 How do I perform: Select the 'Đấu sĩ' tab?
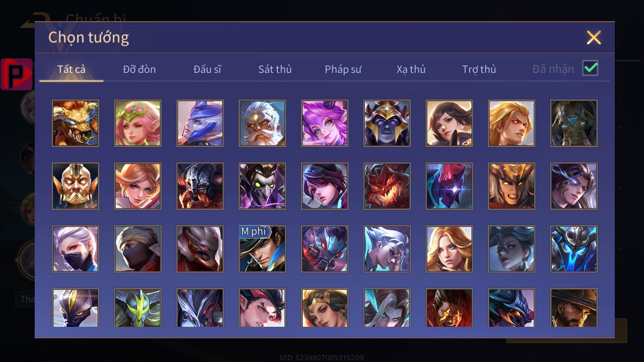coord(207,69)
